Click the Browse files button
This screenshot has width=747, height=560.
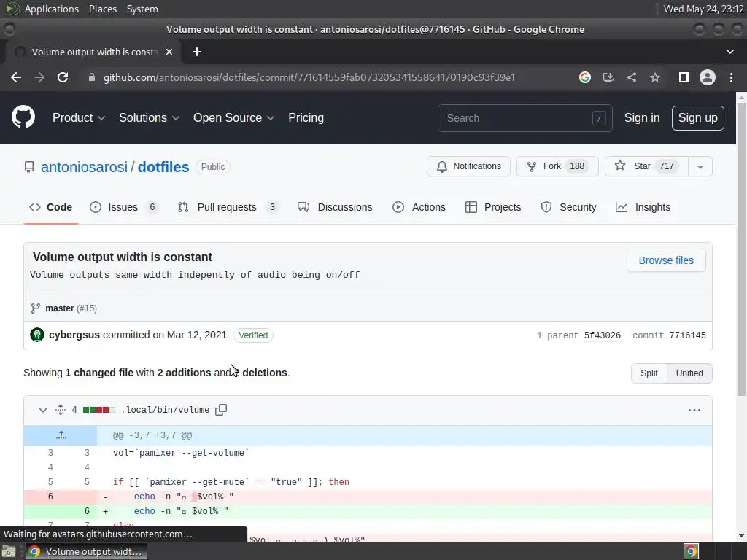pos(666,260)
